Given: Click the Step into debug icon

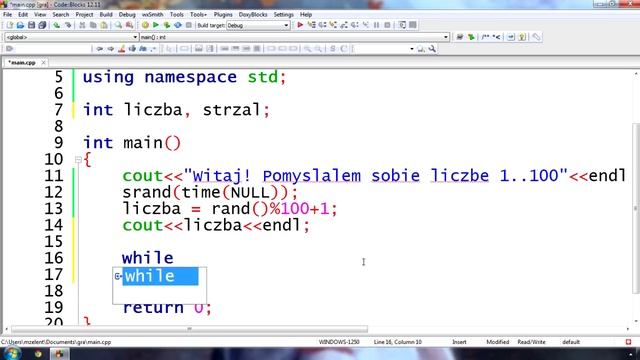Looking at the screenshot, I should pos(333,25).
